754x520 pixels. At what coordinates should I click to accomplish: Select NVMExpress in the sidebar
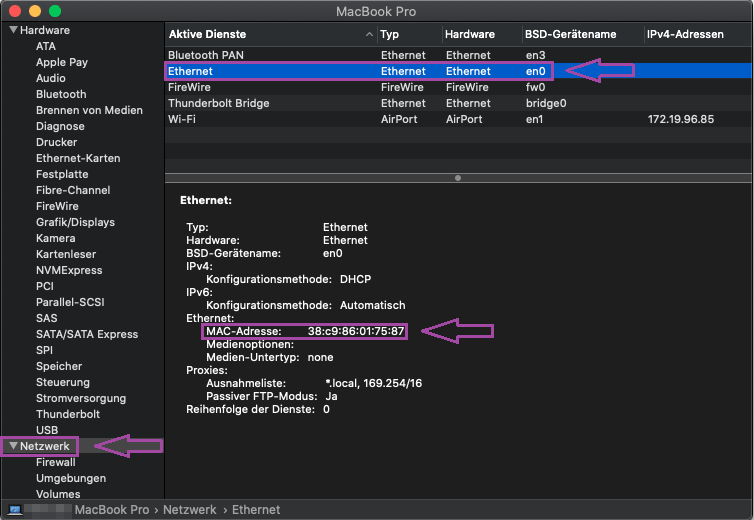coord(69,270)
